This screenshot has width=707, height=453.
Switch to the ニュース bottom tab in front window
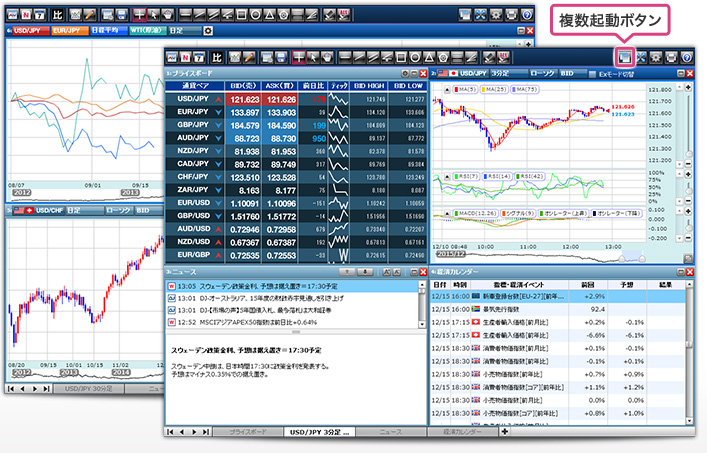[390, 432]
